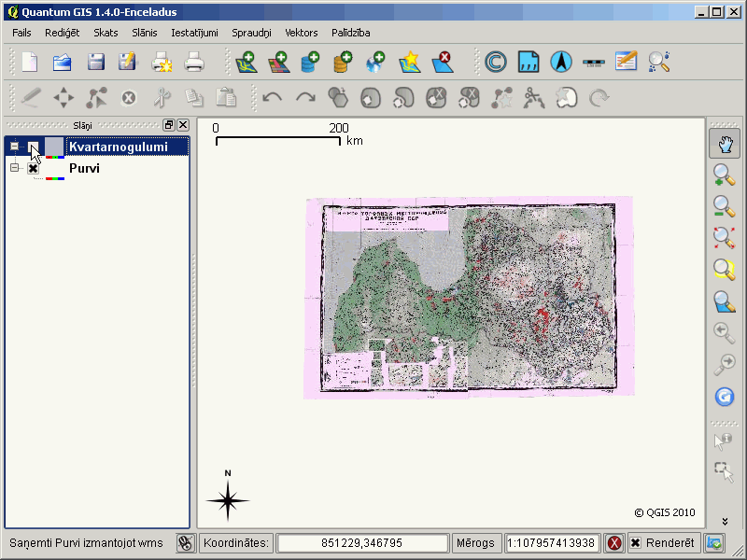Open the blue graticule creator plugin icon
Viewport: 747px width, 560px height.
coord(529,62)
